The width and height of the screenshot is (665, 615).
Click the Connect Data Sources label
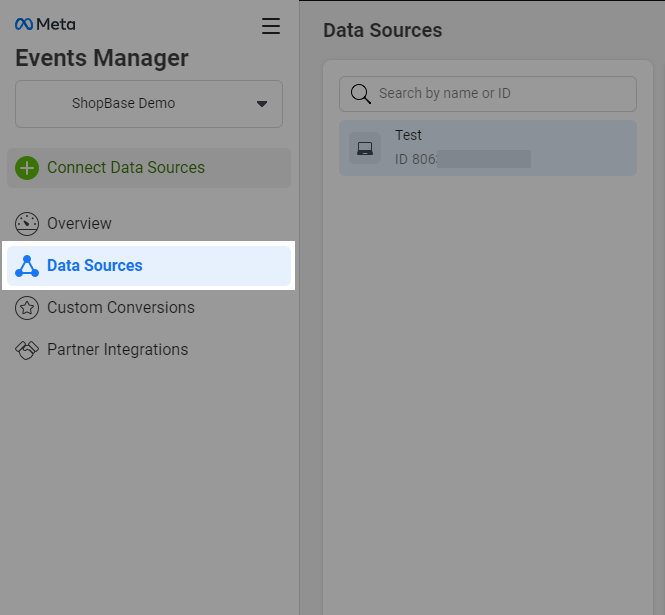point(126,168)
